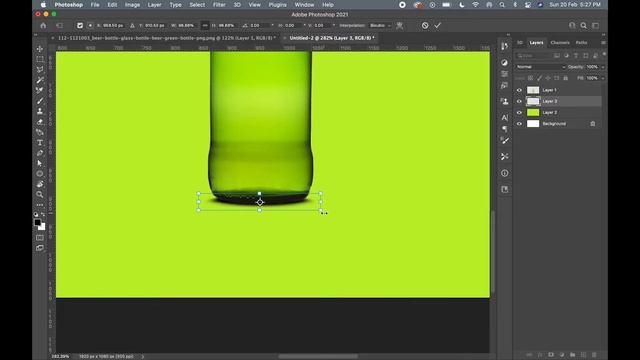Select the Lasso tool

[40, 69]
